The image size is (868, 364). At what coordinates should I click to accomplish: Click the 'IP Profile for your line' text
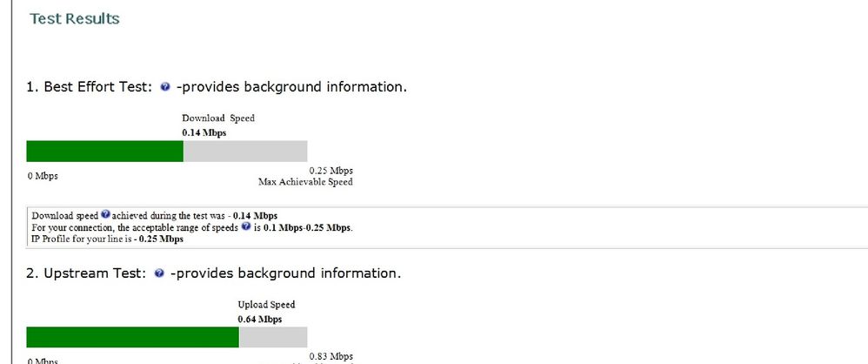pos(82,239)
